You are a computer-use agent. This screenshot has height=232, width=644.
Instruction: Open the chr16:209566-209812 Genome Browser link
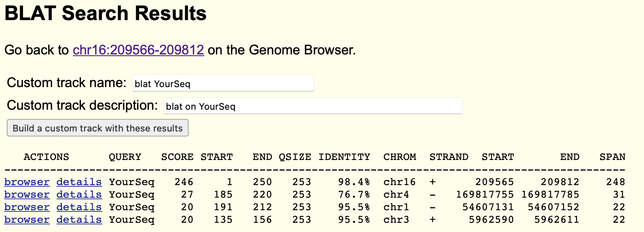pos(138,50)
